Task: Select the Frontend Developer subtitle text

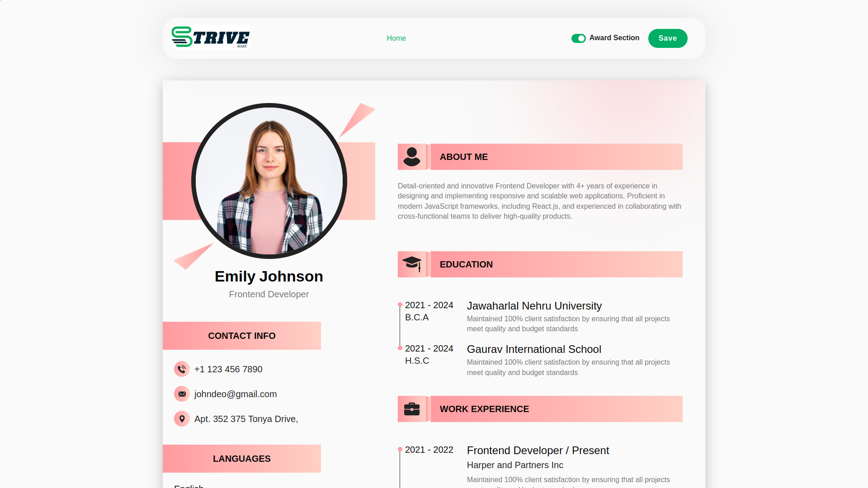Action: [269, 294]
